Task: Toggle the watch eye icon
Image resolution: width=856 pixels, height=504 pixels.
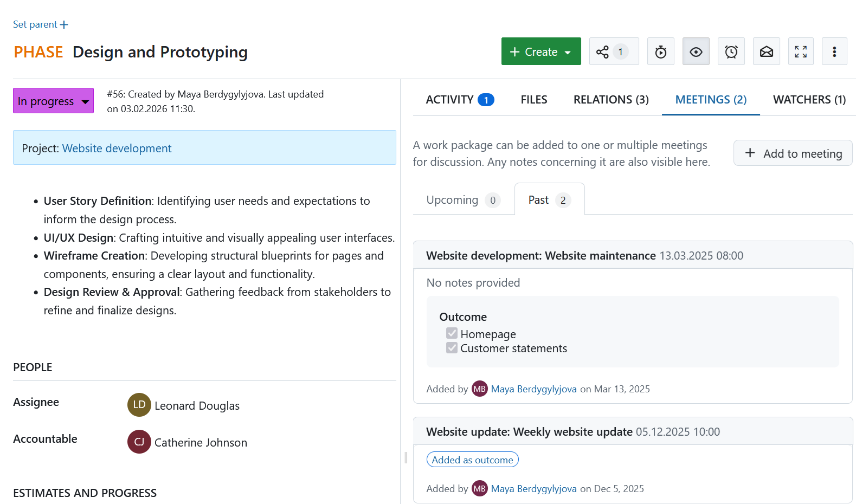Action: click(696, 51)
